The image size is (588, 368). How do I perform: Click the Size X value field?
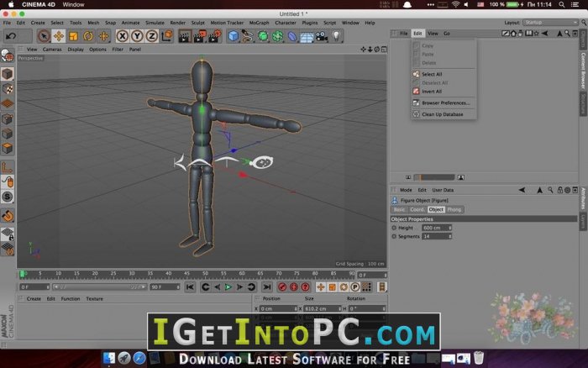coord(323,308)
